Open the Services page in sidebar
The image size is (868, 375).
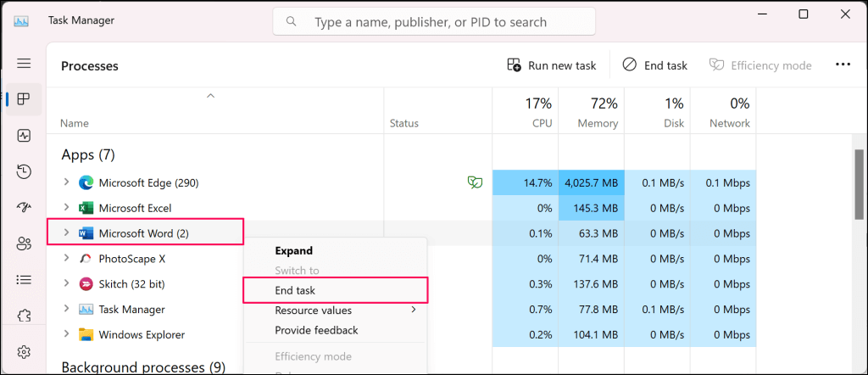(x=24, y=315)
